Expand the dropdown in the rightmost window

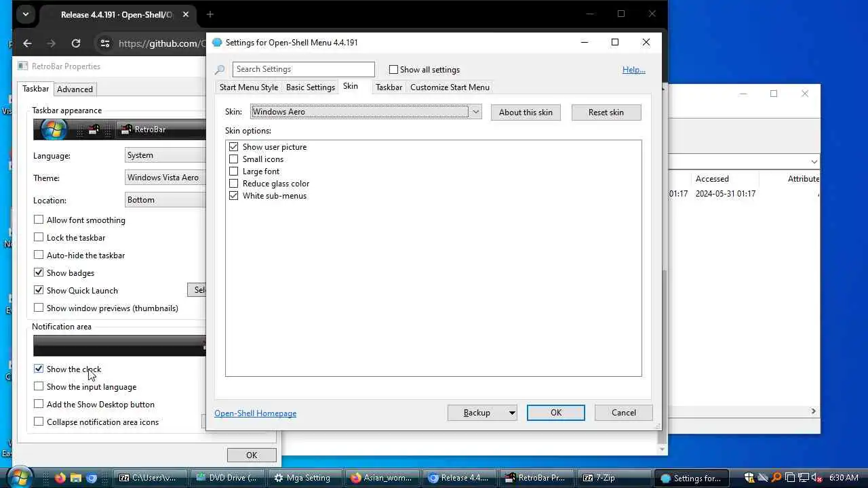click(814, 161)
